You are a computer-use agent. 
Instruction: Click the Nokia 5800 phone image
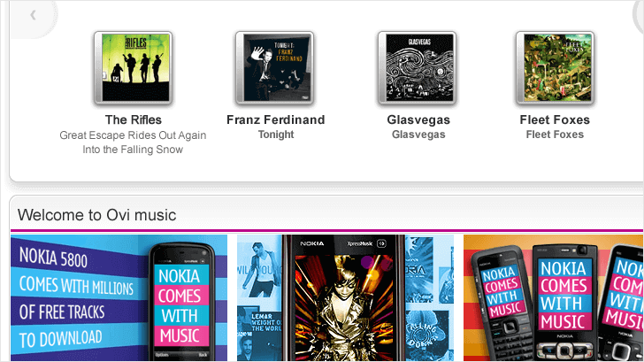pyautogui.click(x=181, y=302)
